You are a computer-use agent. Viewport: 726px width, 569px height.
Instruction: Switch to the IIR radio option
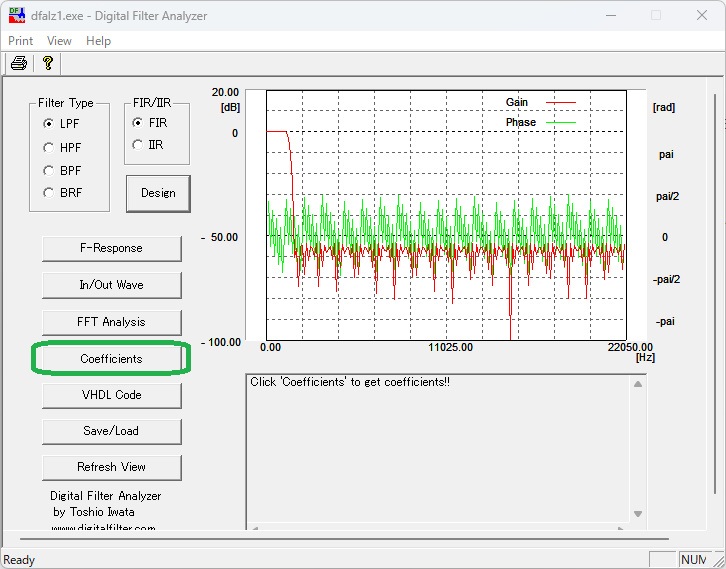coord(138,145)
